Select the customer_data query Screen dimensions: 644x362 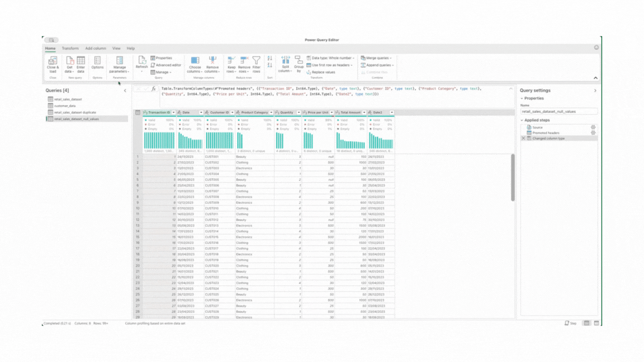(x=87, y=106)
